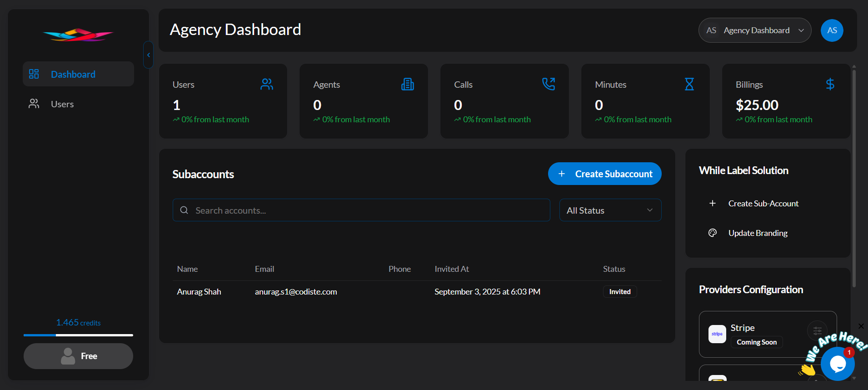Click the AS profile avatar
The width and height of the screenshot is (868, 390).
(x=832, y=30)
